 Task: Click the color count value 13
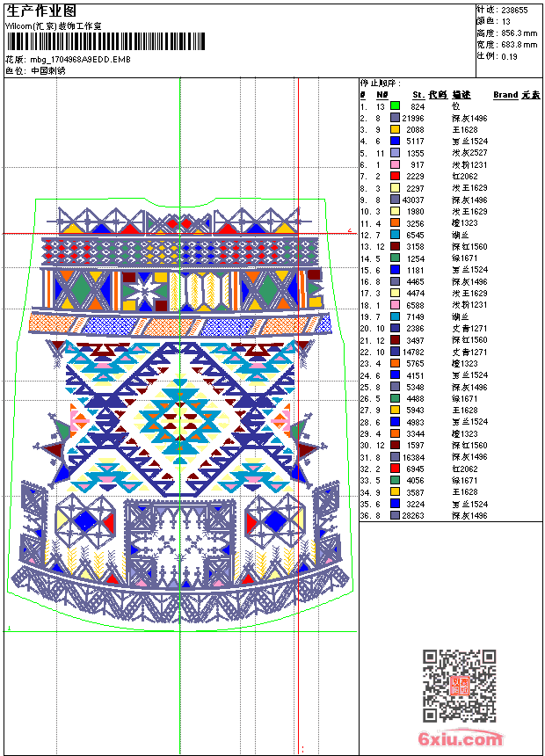[x=506, y=22]
